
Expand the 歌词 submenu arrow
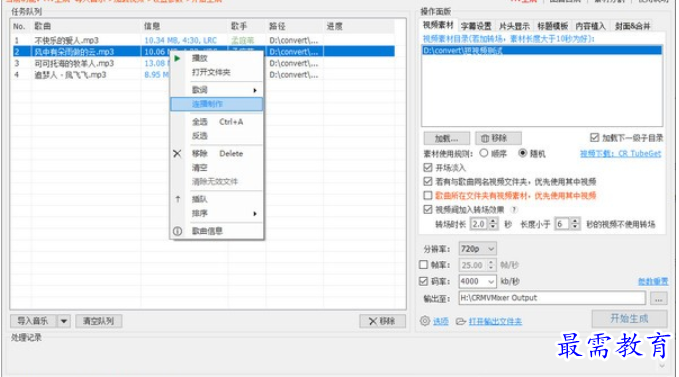click(255, 90)
